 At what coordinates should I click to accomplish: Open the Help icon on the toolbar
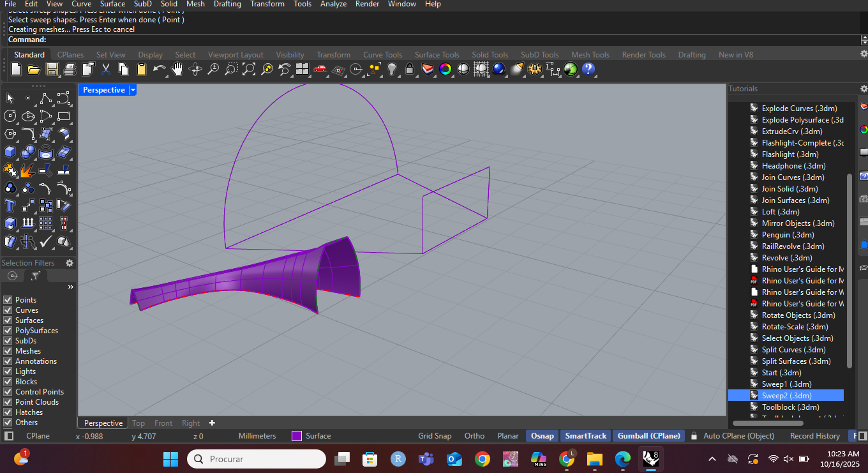587,70
